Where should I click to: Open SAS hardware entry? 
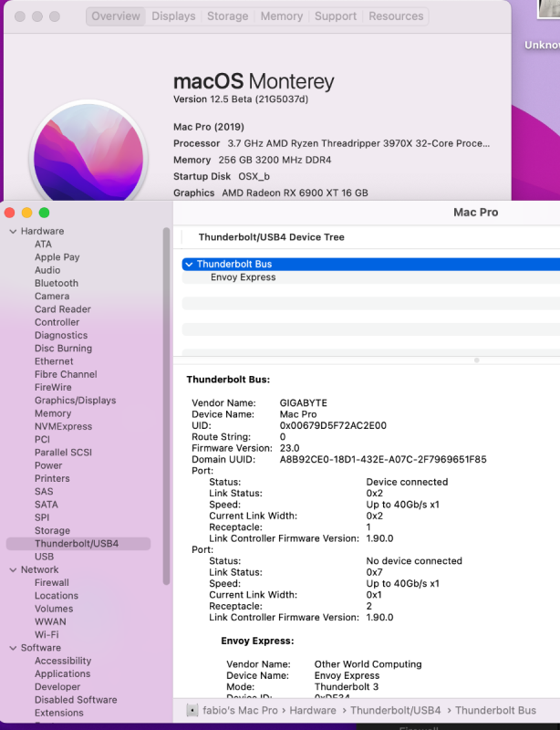click(x=44, y=492)
